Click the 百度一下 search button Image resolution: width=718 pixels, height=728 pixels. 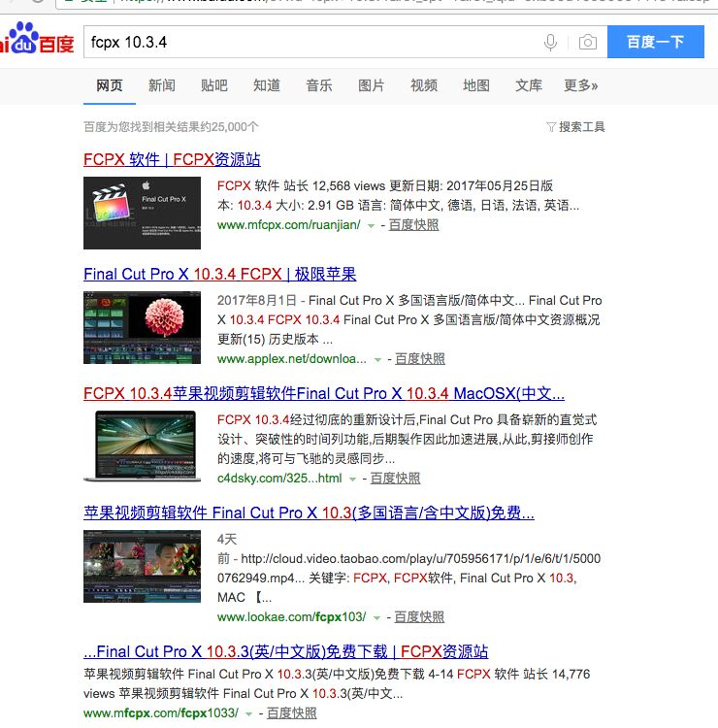[x=655, y=42]
